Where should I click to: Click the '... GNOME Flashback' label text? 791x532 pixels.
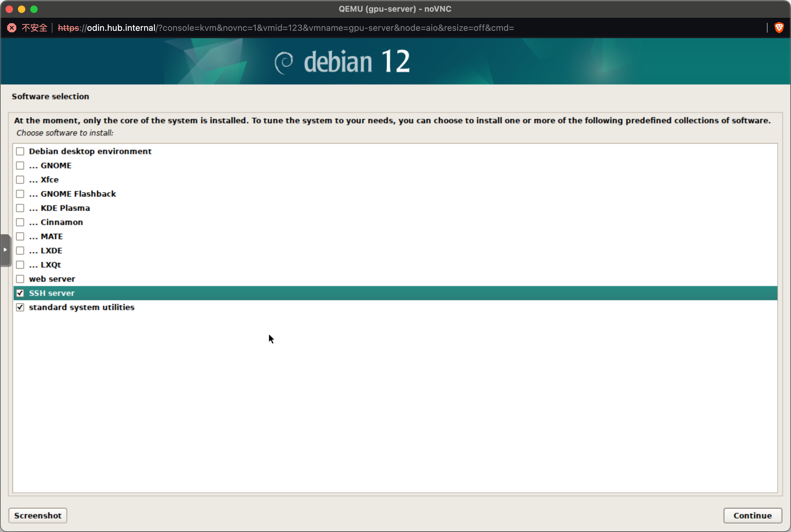pos(72,194)
